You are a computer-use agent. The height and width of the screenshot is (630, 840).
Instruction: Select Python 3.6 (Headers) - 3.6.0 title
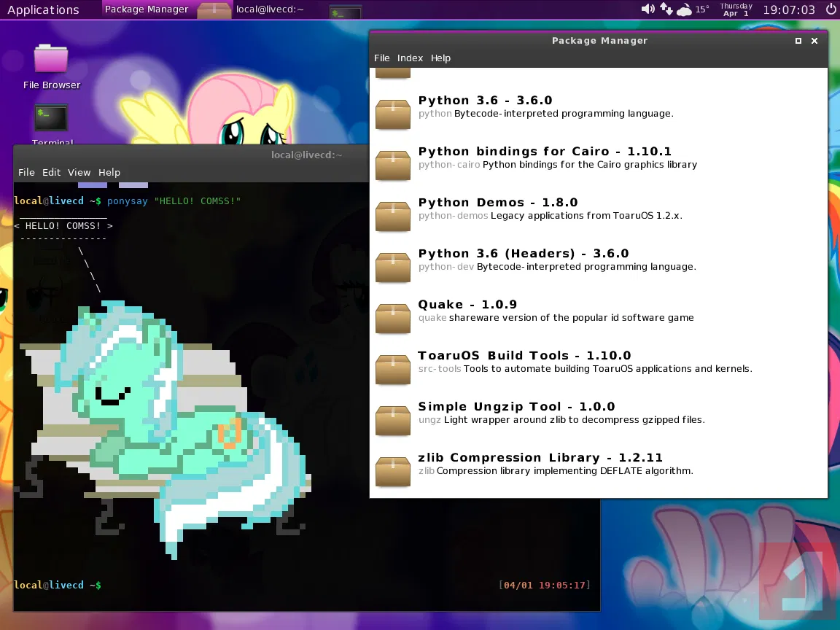[524, 253]
